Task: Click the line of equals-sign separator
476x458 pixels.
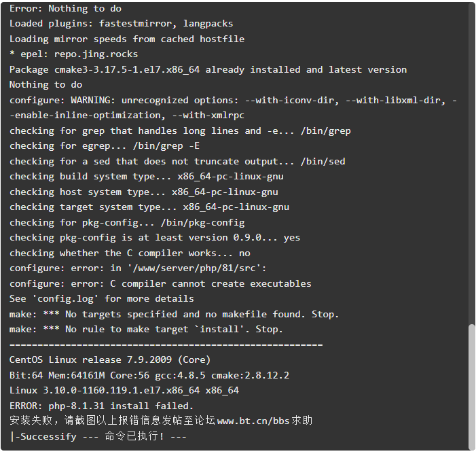Action: click(166, 345)
